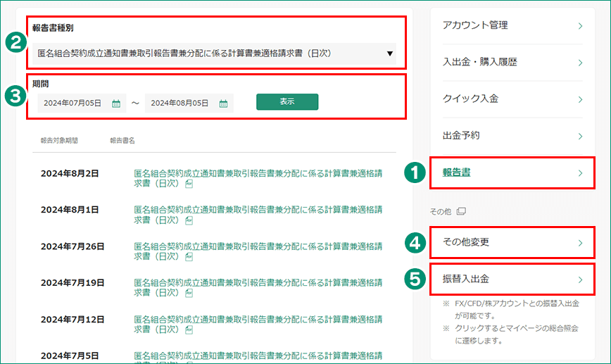Viewport: 611px width, 364px height.
Task: Click the PDF icon for 2024年7月26日 report
Action: (x=189, y=257)
